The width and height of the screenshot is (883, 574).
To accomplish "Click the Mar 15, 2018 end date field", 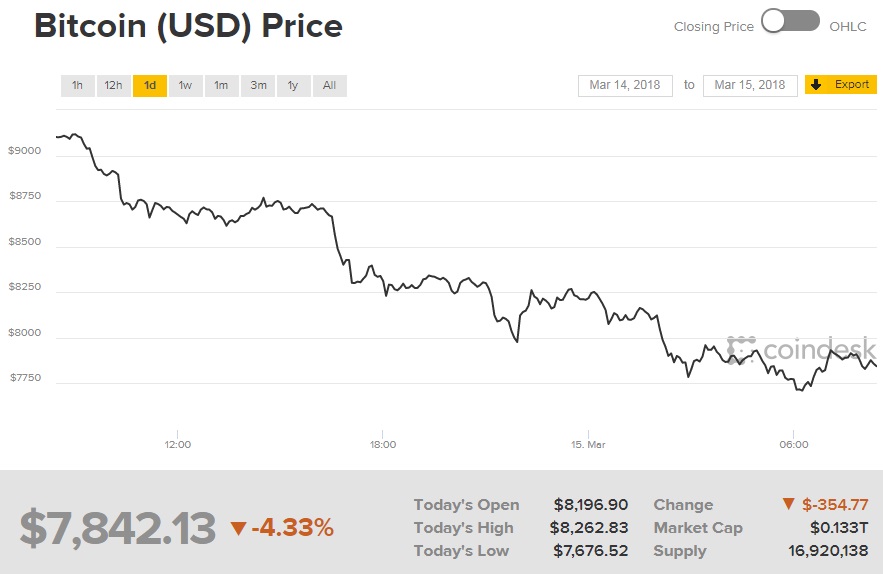I will point(750,85).
